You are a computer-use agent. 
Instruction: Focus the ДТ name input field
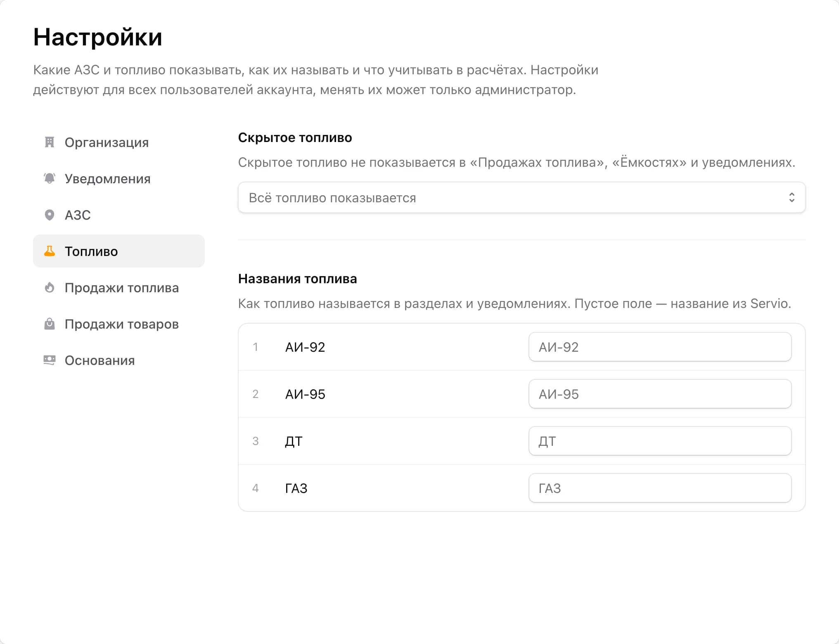point(660,441)
